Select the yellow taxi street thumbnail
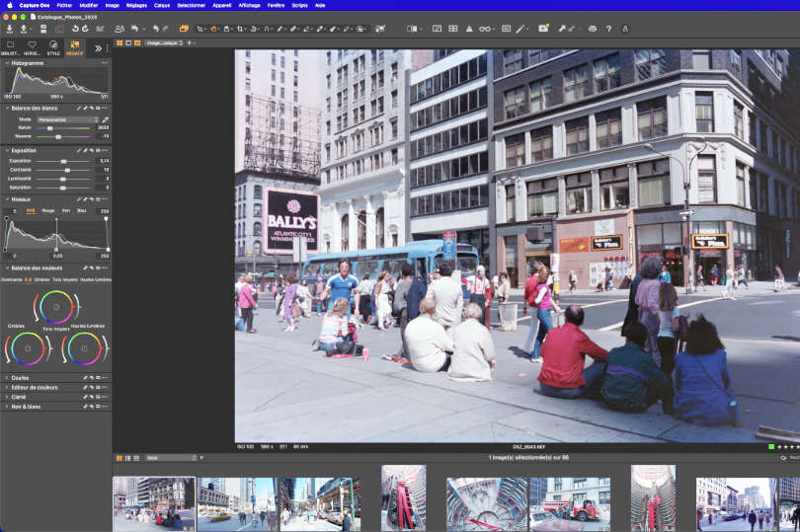 tap(238, 504)
